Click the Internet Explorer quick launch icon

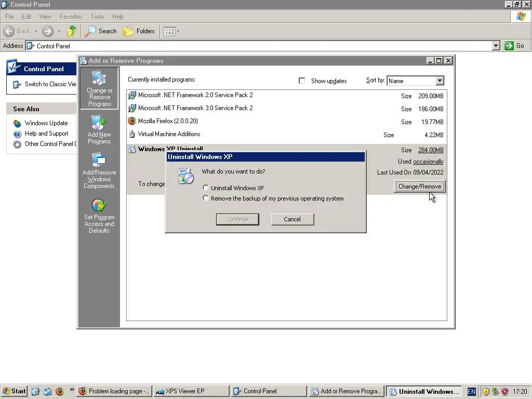(x=35, y=391)
